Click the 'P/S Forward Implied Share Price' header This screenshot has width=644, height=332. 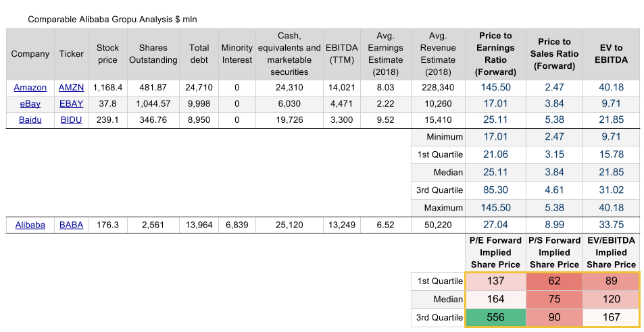(553, 252)
